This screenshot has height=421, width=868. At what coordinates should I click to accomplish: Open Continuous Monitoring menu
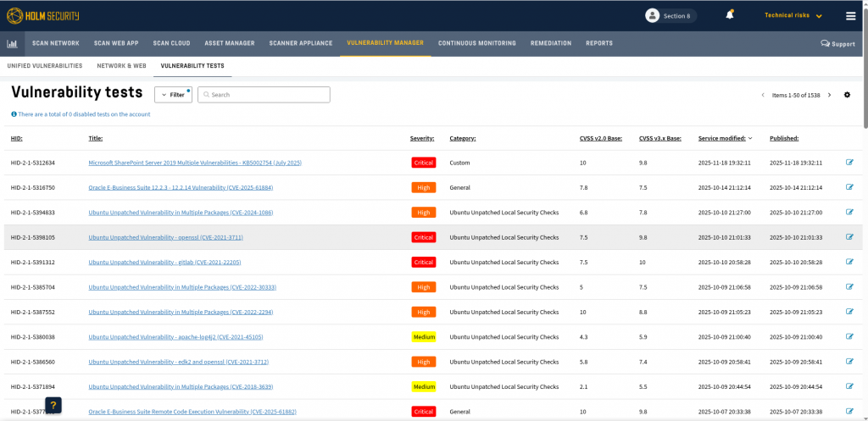[477, 43]
